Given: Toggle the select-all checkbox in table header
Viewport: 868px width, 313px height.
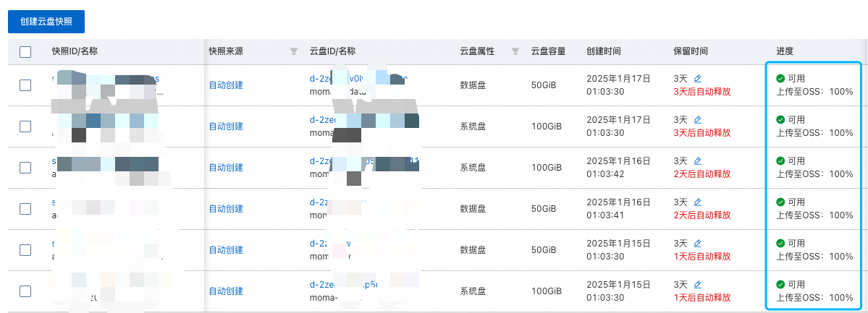Looking at the screenshot, I should 25,51.
